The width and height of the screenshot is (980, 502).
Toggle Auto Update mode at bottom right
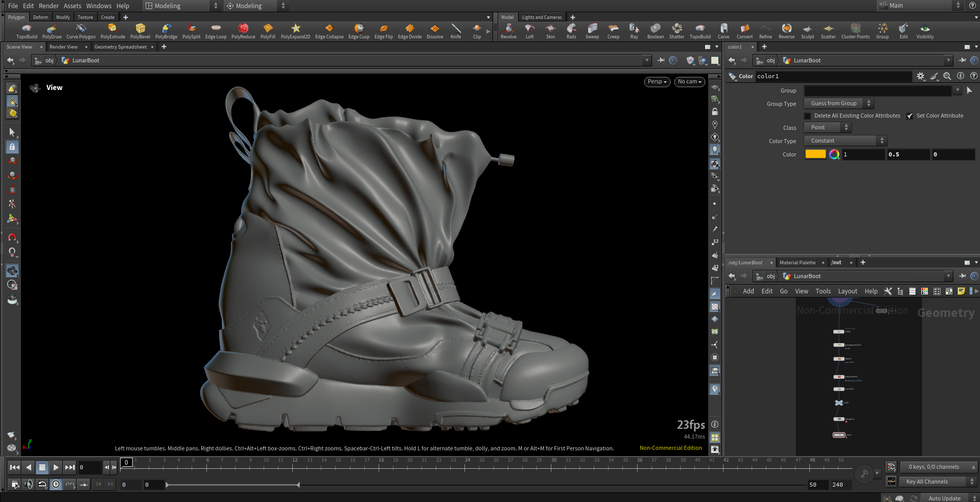[944, 498]
